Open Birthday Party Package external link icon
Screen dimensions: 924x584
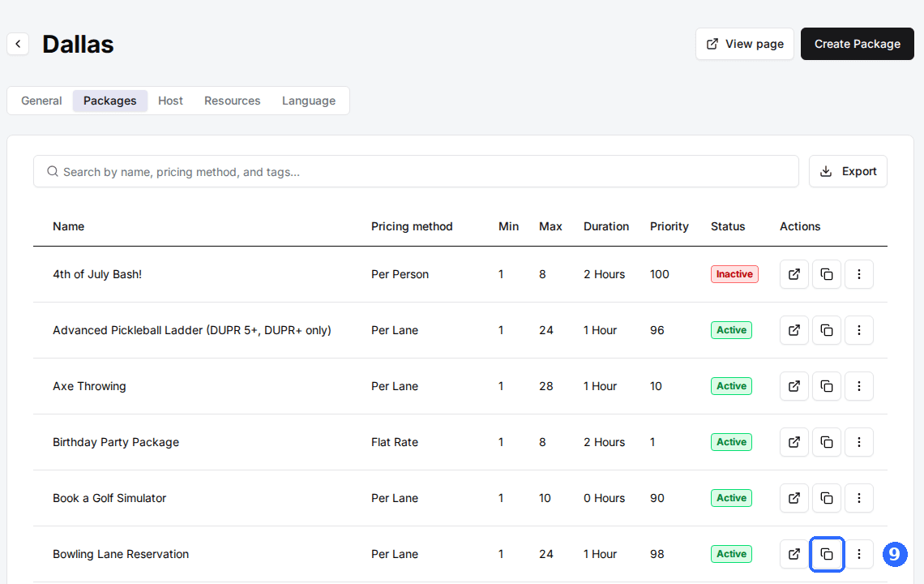click(794, 442)
